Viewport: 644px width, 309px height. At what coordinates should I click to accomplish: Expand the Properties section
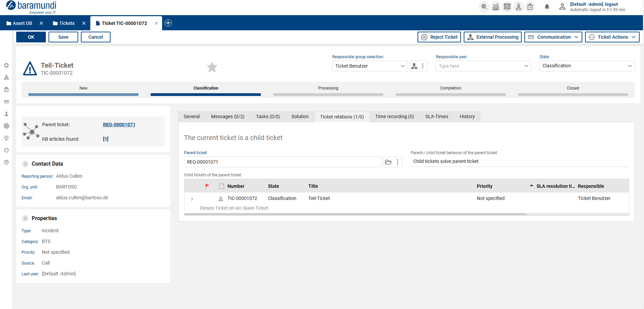point(25,218)
